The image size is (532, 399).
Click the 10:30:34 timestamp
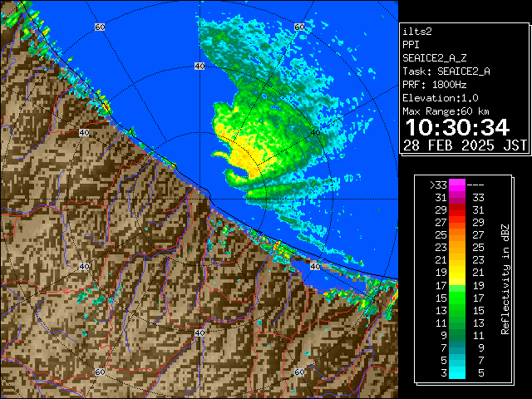[457, 127]
